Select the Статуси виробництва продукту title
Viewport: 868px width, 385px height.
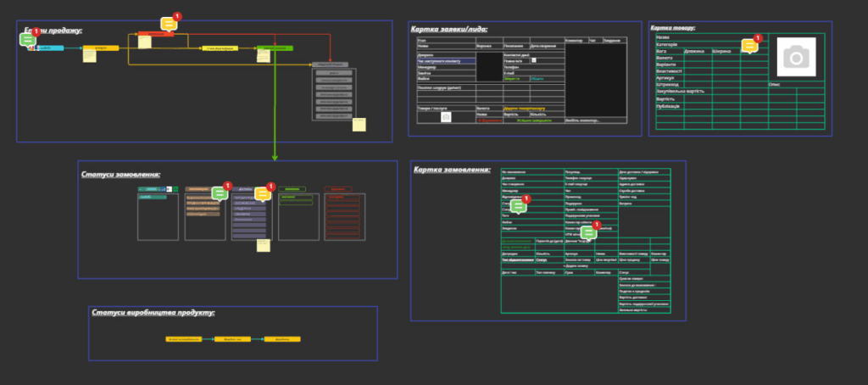coord(153,313)
